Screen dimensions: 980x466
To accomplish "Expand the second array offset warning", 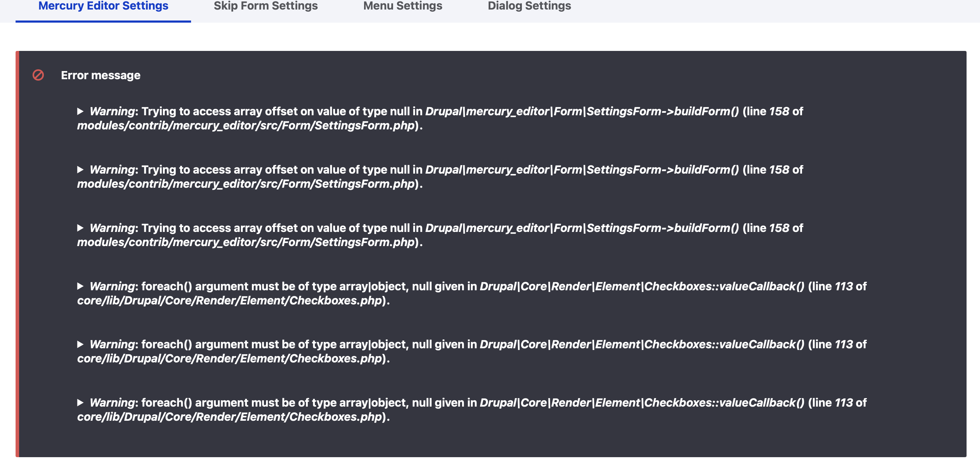I will pos(81,170).
